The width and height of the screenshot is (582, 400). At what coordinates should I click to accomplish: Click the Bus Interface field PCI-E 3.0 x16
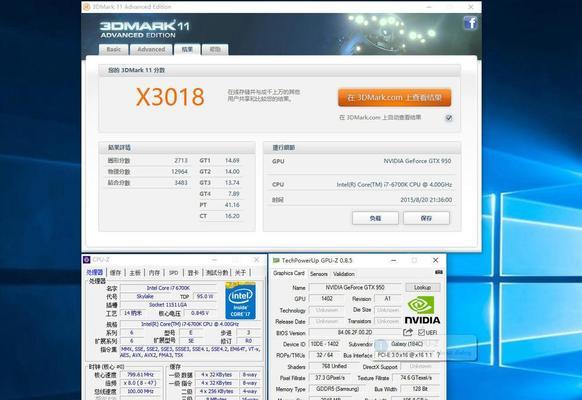(x=405, y=355)
